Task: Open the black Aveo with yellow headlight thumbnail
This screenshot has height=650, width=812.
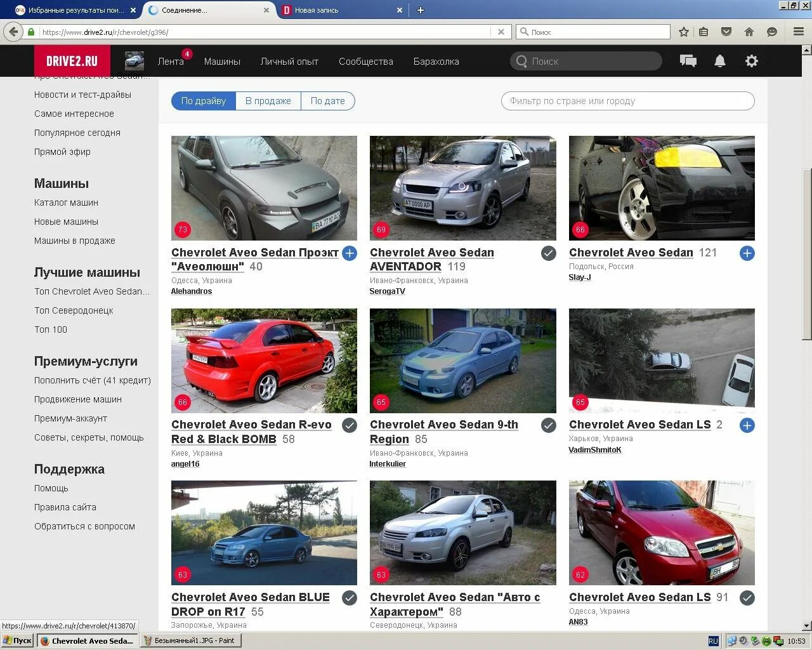Action: pos(662,188)
